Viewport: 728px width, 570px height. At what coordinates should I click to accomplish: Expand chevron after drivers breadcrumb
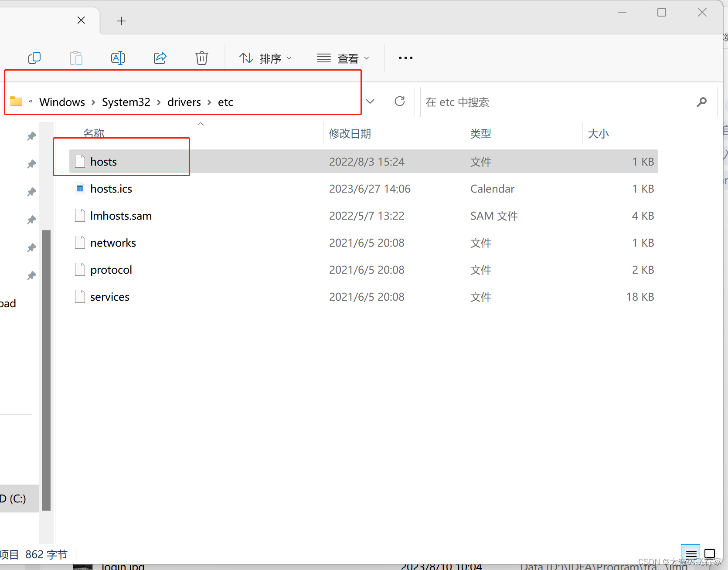pos(209,102)
